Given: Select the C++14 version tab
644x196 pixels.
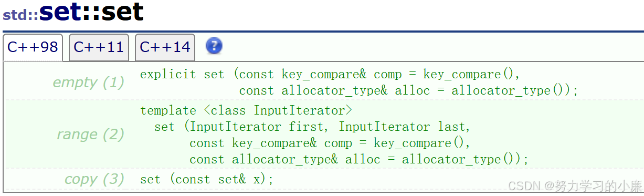Looking at the screenshot, I should coord(165,47).
